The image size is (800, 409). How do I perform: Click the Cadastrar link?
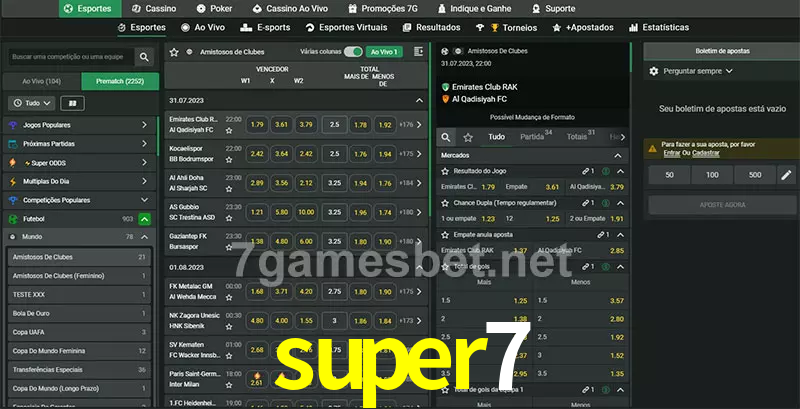click(x=706, y=153)
